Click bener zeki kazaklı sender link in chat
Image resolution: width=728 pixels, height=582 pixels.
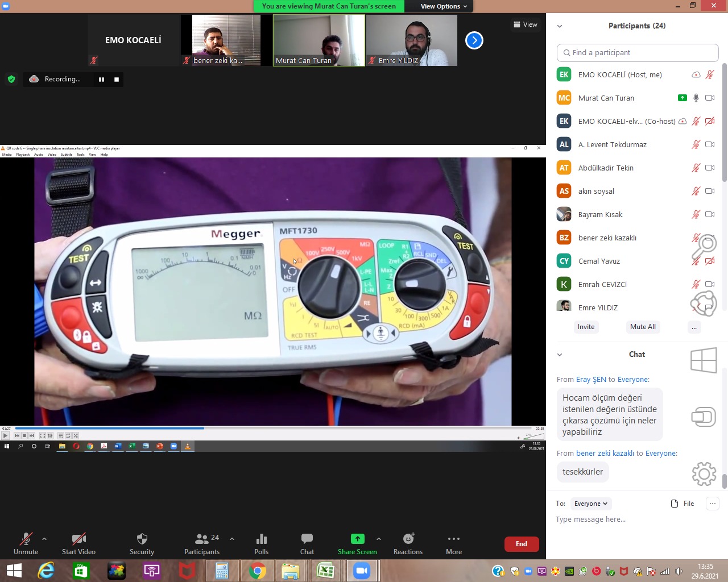(605, 454)
